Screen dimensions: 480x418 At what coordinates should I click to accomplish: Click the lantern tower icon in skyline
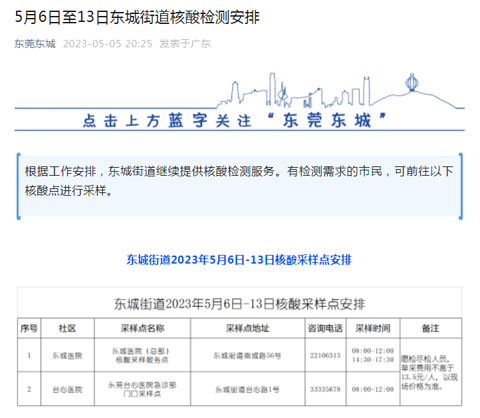(x=412, y=82)
